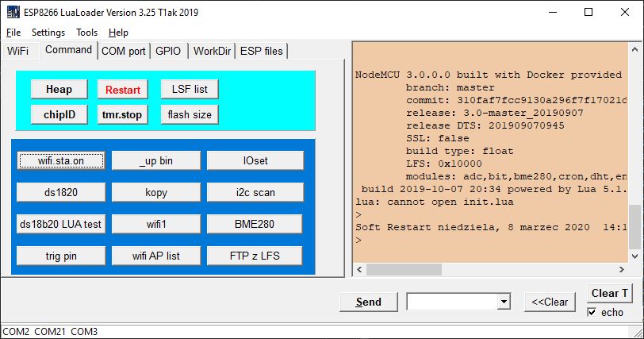The height and width of the screenshot is (339, 644).
Task: Click the terminal vertical scrollbar thumb
Action: pos(634,226)
